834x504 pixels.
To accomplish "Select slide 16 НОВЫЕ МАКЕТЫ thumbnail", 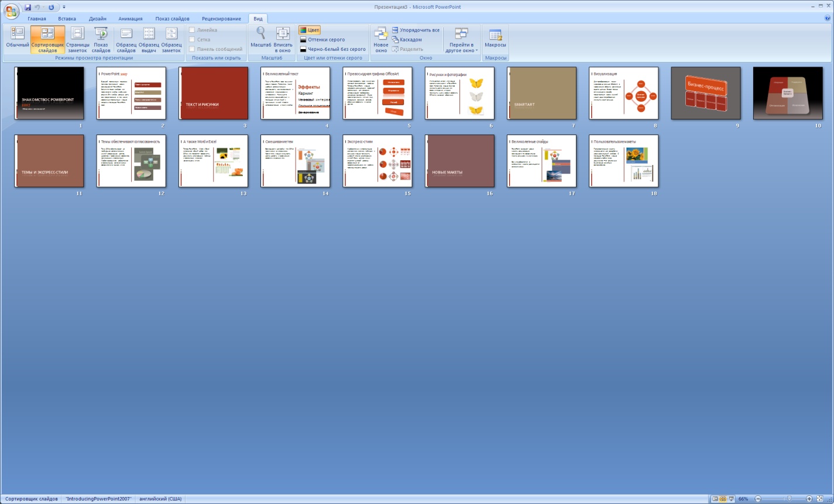I will point(459,161).
